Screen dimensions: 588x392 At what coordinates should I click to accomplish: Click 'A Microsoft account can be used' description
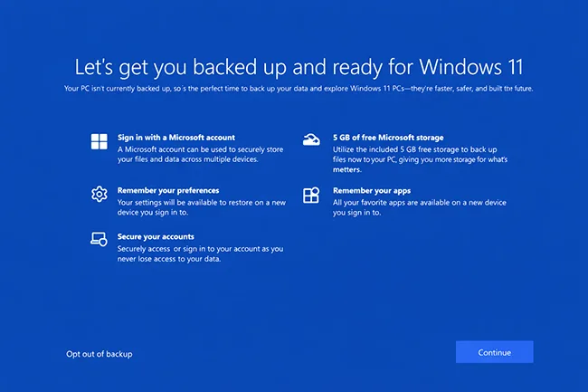(200, 154)
